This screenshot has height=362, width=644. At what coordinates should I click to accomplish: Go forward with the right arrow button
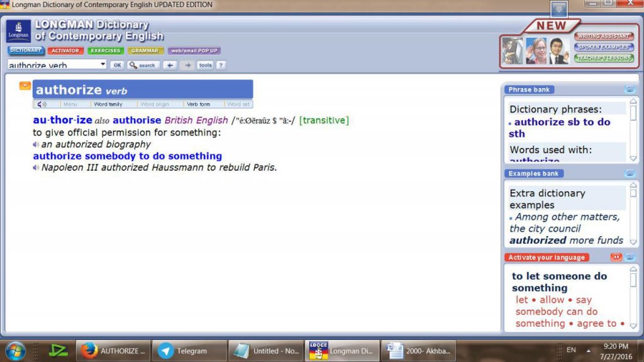click(x=187, y=65)
